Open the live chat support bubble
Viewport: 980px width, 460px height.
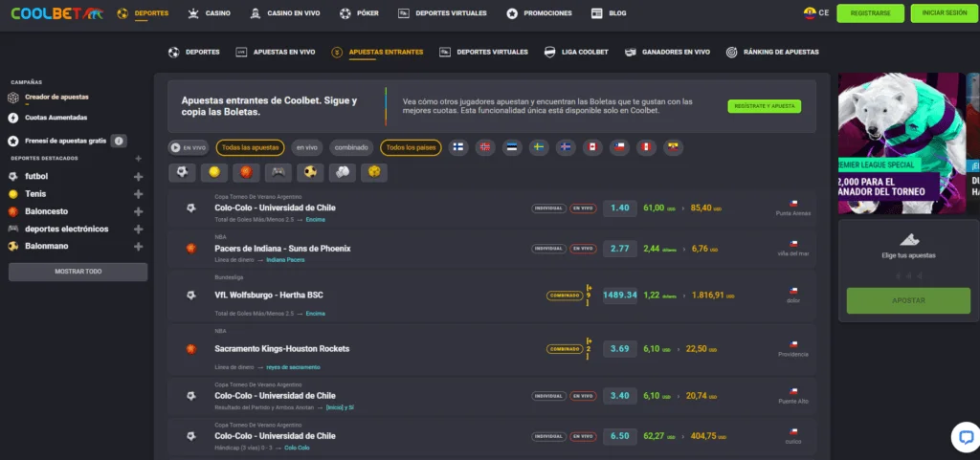[966, 437]
